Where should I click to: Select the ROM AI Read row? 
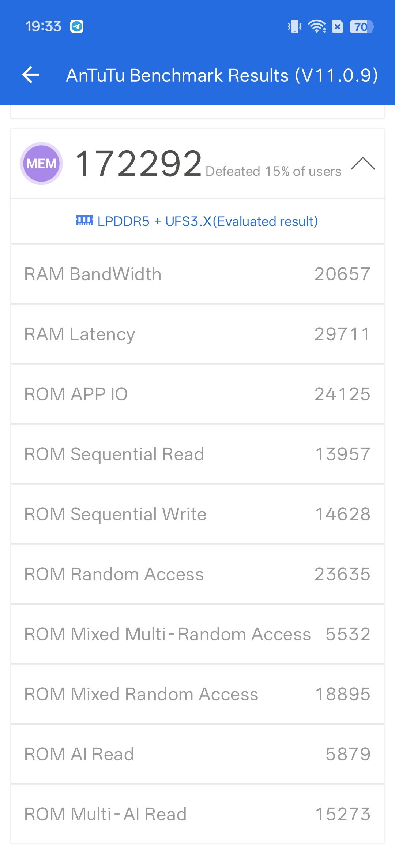(197, 754)
